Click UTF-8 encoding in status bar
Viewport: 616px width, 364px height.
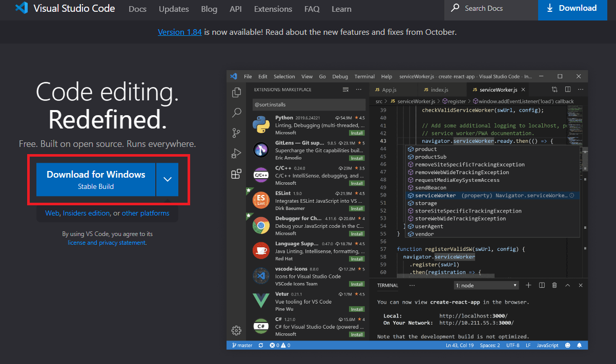(x=513, y=346)
